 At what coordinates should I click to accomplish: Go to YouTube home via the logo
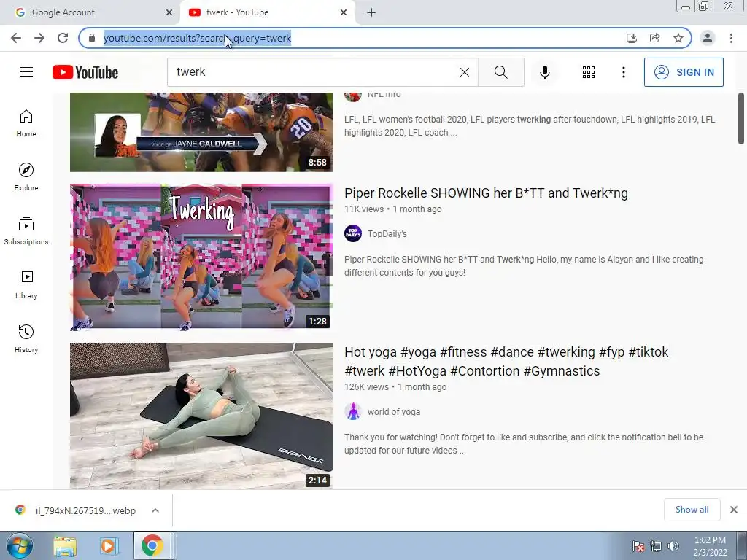point(85,72)
